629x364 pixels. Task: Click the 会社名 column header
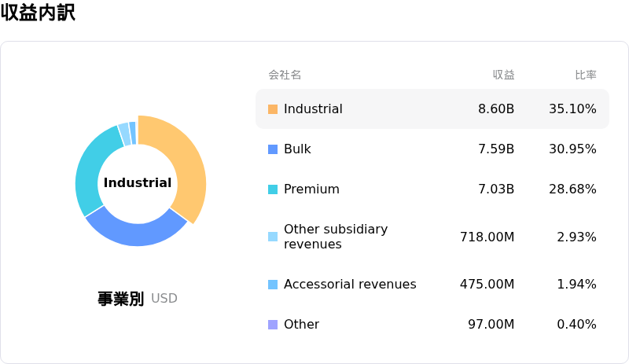(285, 75)
